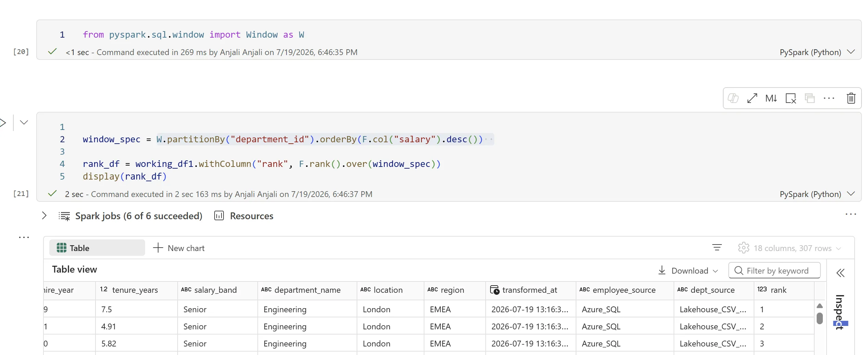Switch to the Table tab
Viewport: 868px width, 355px height.
97,248
